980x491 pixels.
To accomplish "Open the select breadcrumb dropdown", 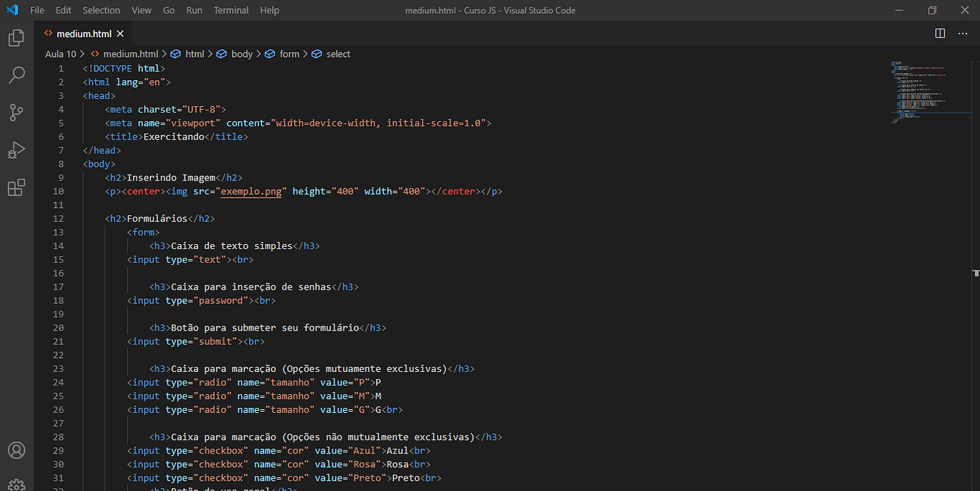I will pyautogui.click(x=338, y=53).
